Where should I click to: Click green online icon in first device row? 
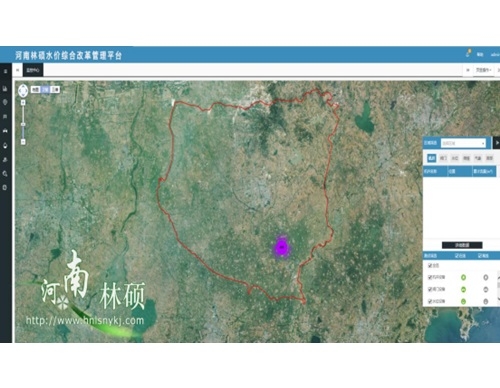click(463, 277)
